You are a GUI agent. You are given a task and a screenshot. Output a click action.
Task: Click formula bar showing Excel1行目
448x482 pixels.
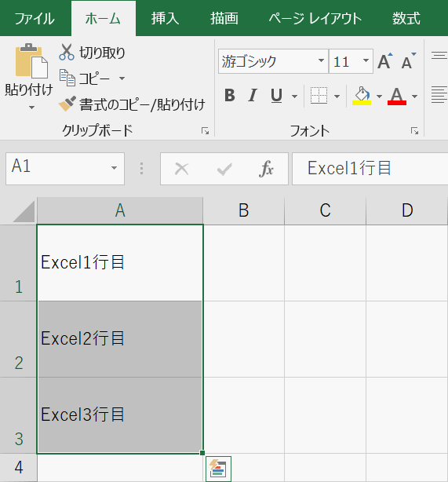[370, 169]
